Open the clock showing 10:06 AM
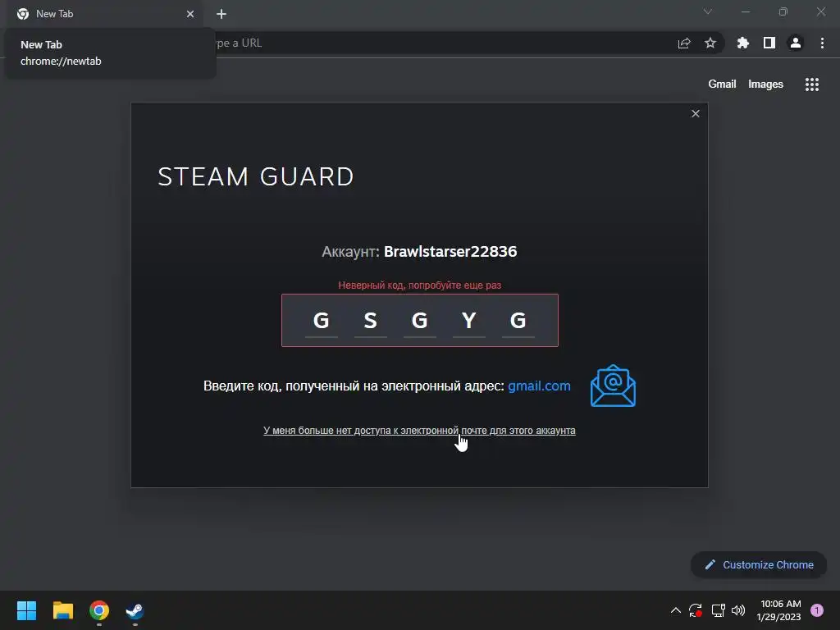The height and width of the screenshot is (630, 840). [779, 610]
